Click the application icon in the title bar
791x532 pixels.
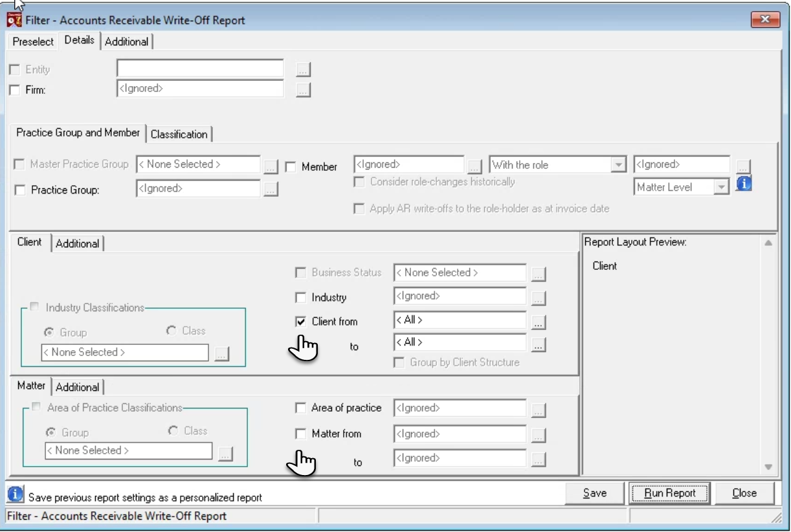pos(14,20)
